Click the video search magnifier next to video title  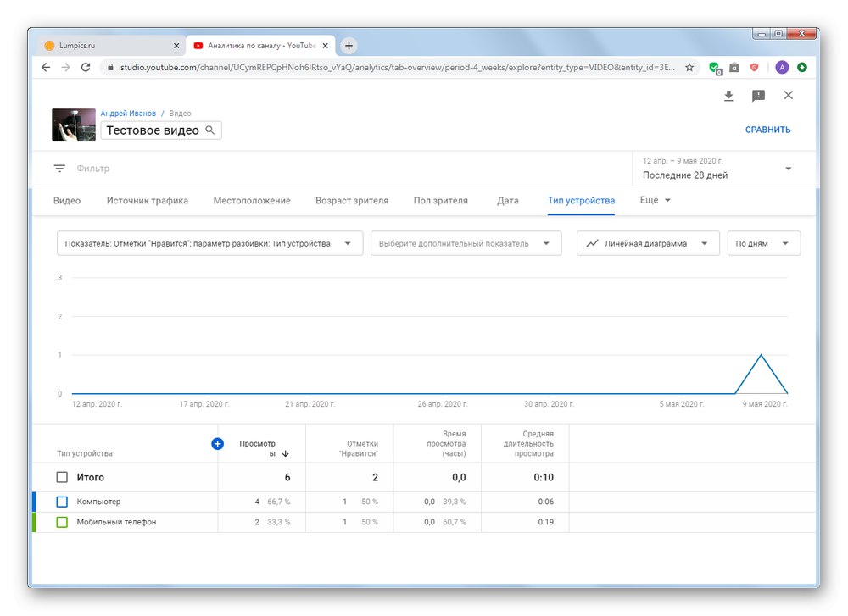pos(209,130)
